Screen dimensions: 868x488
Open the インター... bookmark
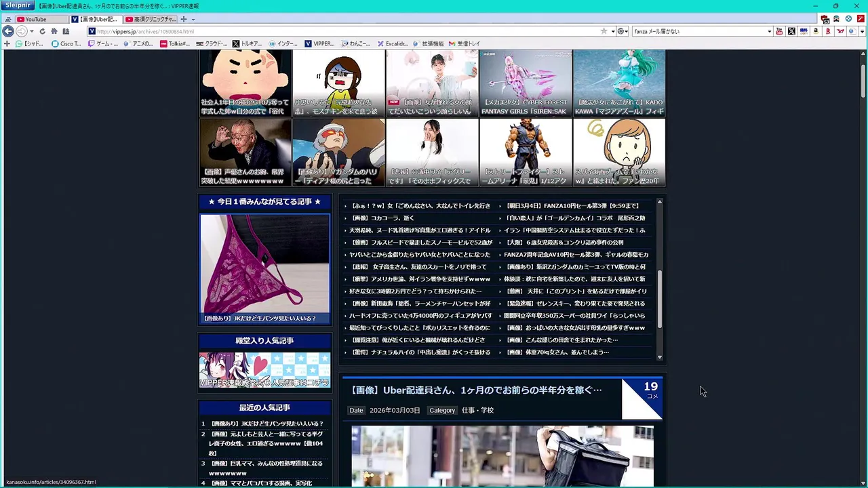click(283, 43)
